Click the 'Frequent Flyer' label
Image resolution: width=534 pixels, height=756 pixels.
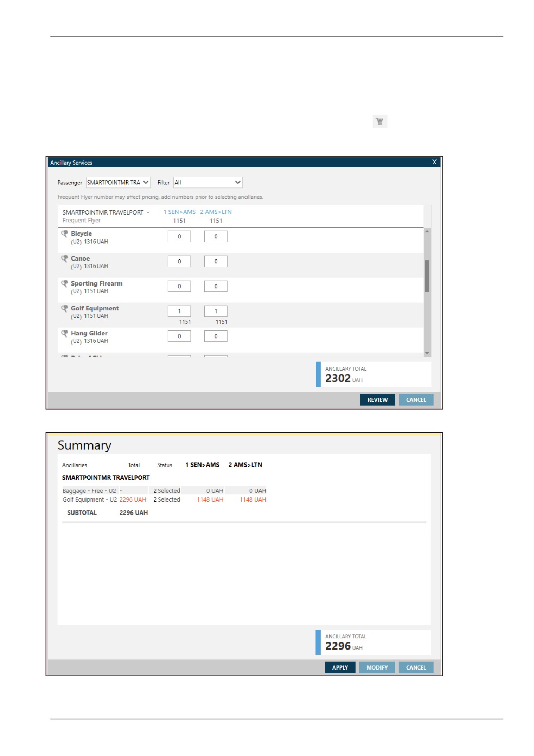coord(81,221)
